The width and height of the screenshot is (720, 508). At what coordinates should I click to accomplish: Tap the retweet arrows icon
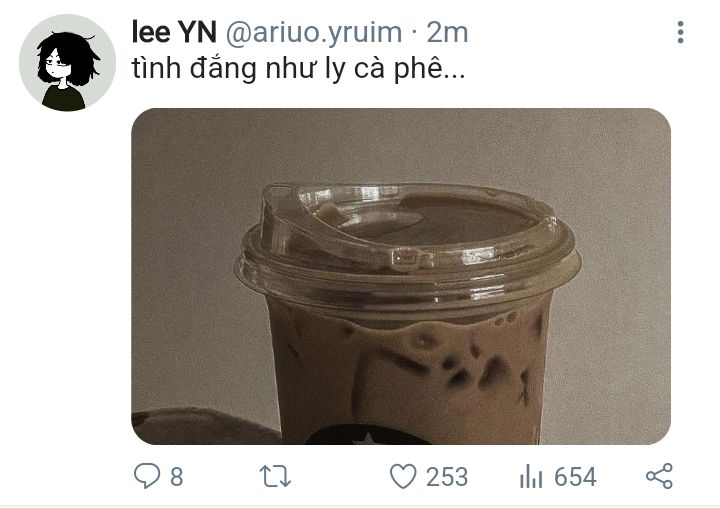click(x=275, y=476)
